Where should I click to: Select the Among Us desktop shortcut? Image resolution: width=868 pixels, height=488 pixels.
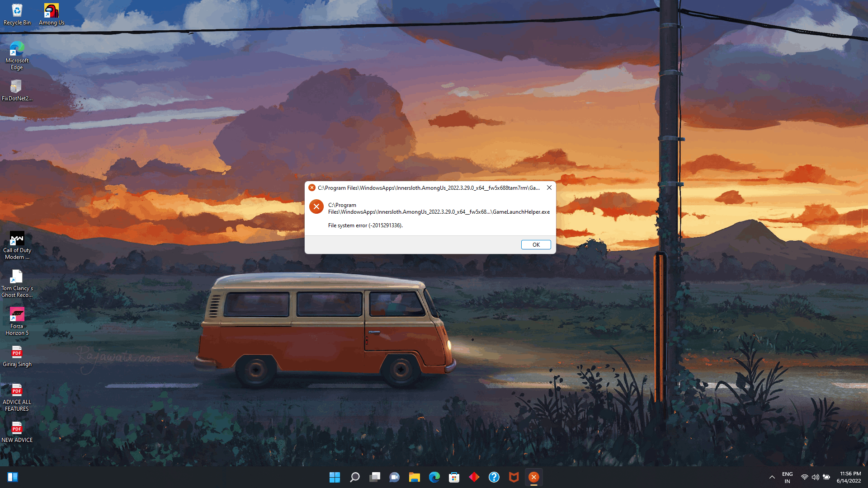click(x=52, y=14)
